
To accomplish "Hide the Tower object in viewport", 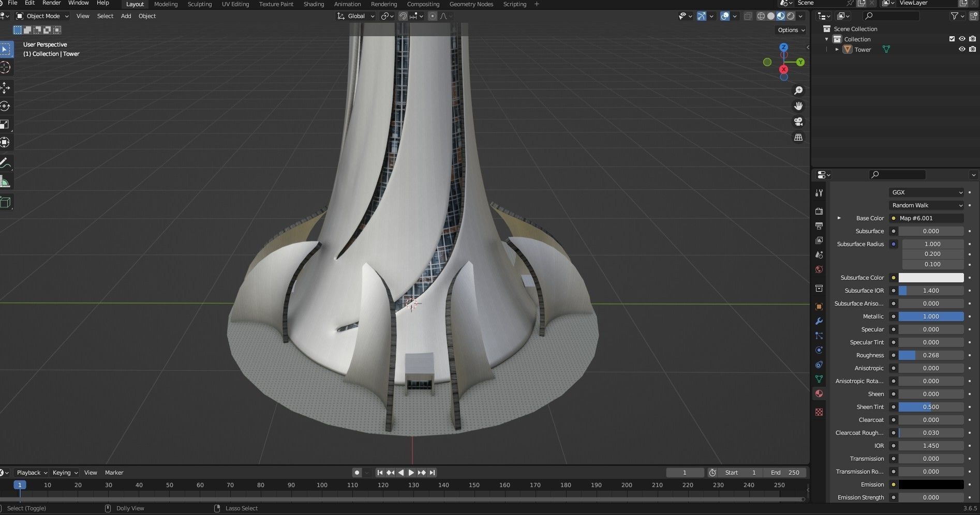I will 962,49.
